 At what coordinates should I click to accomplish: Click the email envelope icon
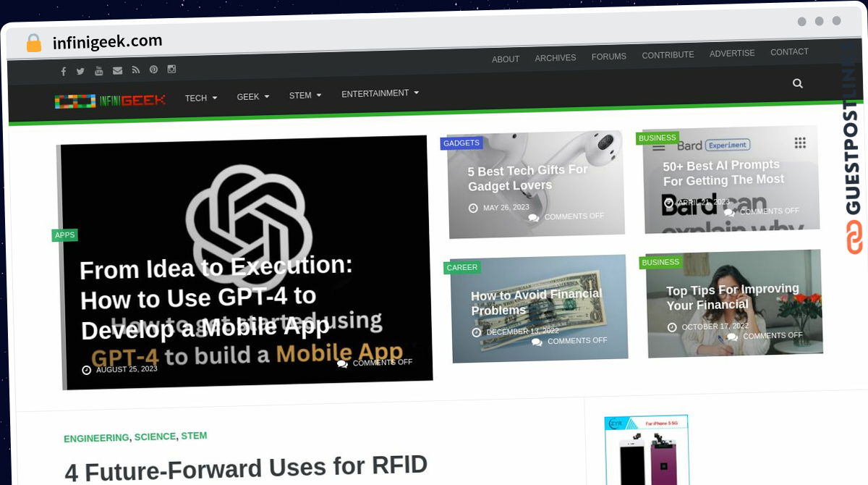[117, 70]
